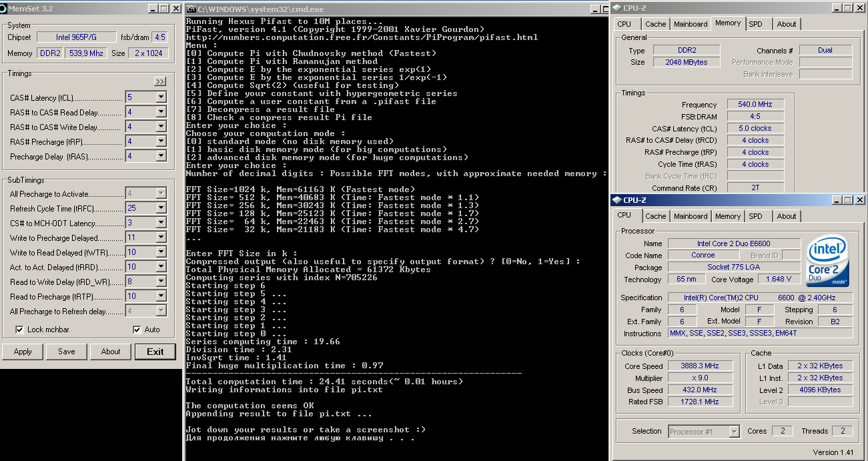Open the CS# to MCH-ODT Latency dropdown
Viewport: 868px width, 461px height.
coord(161,223)
